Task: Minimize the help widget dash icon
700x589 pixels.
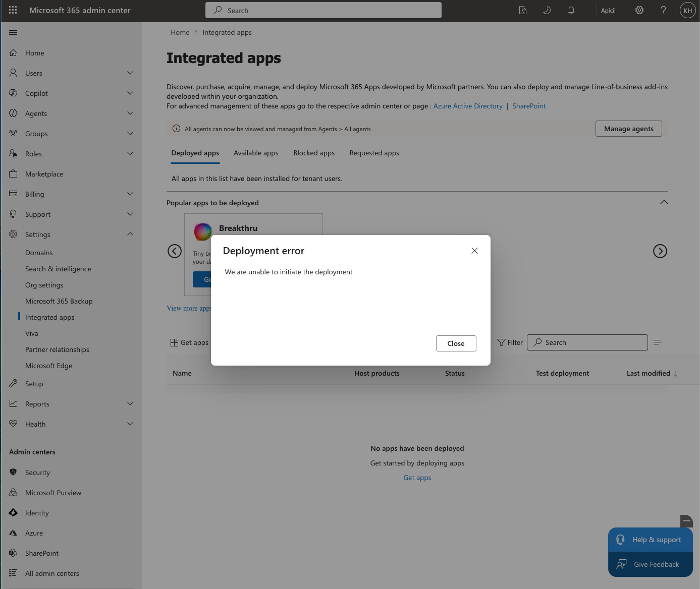Action: coord(687,520)
